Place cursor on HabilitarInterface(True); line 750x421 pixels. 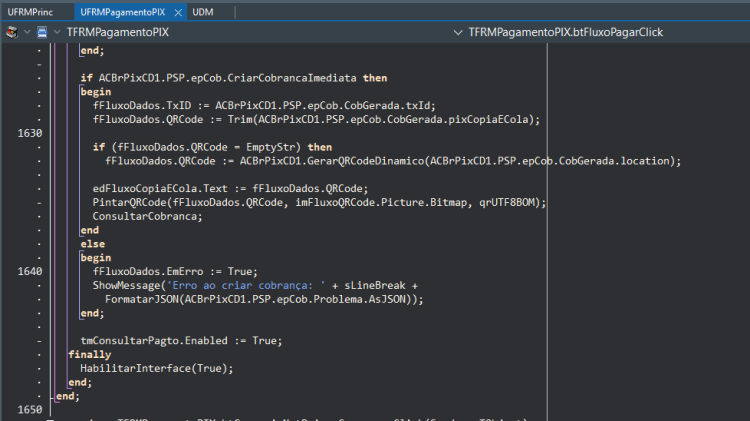tap(156, 368)
